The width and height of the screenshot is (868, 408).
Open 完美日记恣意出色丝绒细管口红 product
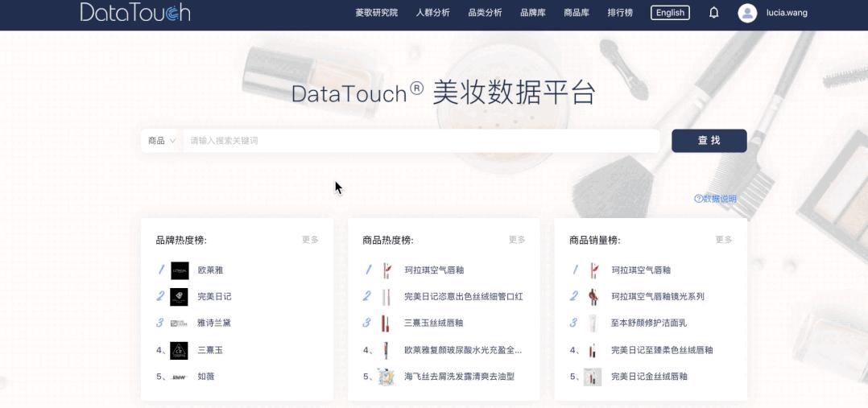(x=464, y=297)
